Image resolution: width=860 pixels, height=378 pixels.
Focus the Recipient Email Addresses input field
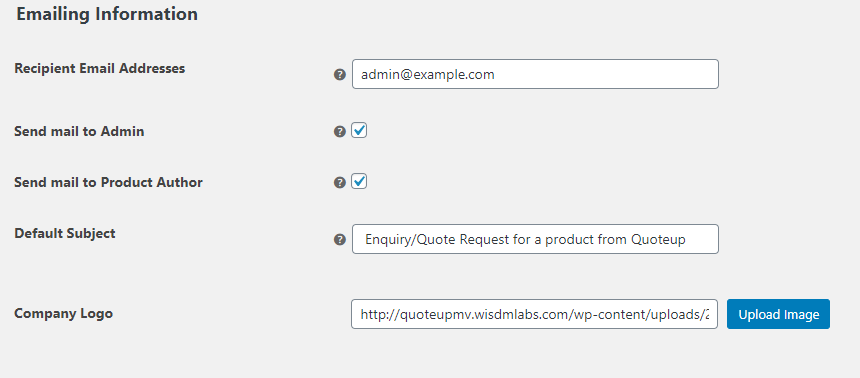(x=535, y=74)
